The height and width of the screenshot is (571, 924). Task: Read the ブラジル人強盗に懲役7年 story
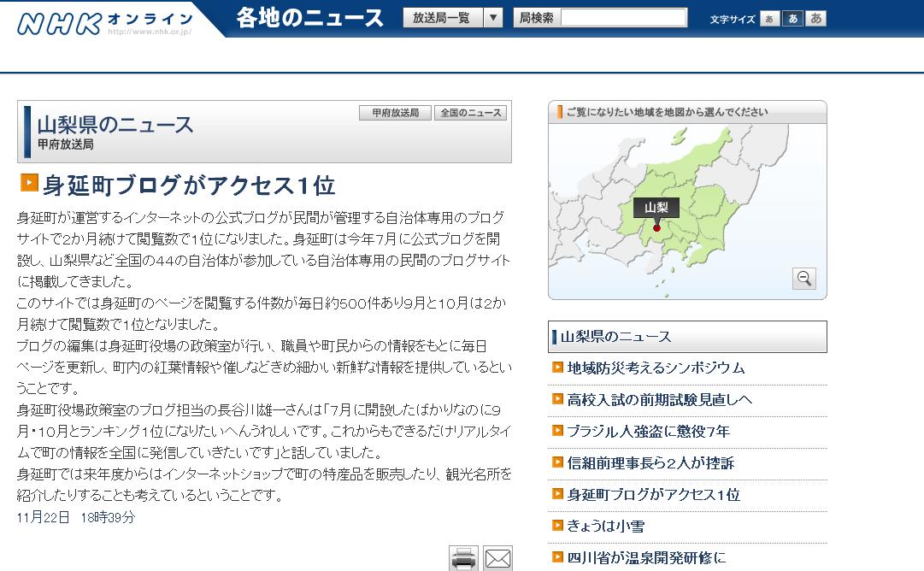click(648, 432)
